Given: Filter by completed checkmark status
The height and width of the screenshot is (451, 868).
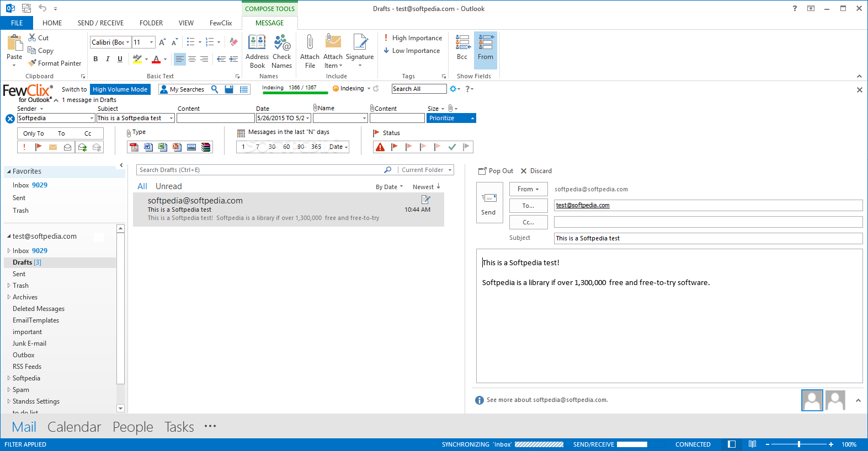Looking at the screenshot, I should tap(452, 147).
